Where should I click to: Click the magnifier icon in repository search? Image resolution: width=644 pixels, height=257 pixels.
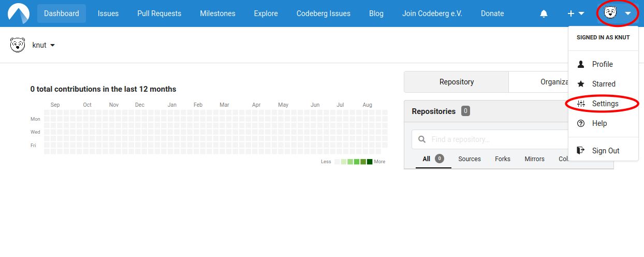pyautogui.click(x=422, y=139)
